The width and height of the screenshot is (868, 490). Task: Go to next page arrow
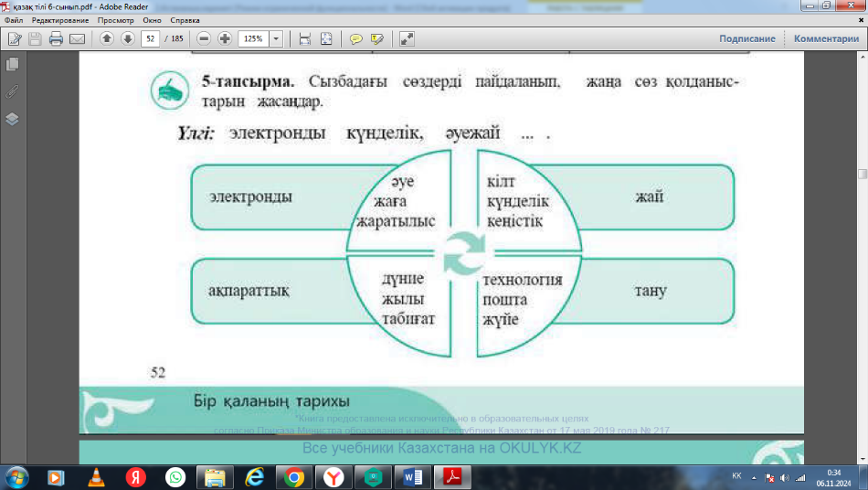(x=128, y=38)
